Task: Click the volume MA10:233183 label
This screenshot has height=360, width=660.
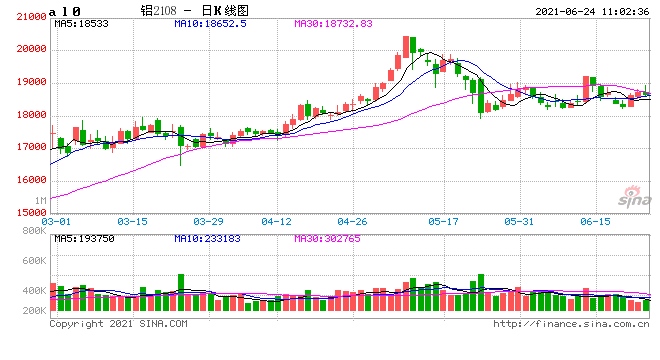Action: coord(208,239)
